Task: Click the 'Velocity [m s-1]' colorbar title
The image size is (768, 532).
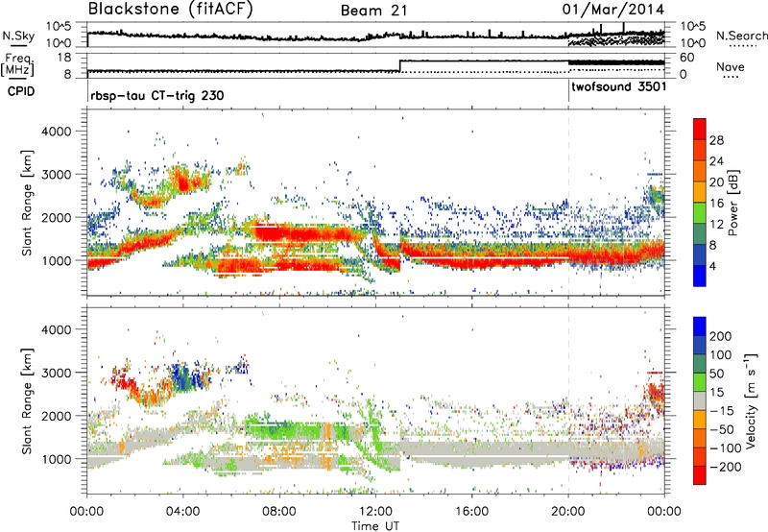Action: pyautogui.click(x=750, y=400)
